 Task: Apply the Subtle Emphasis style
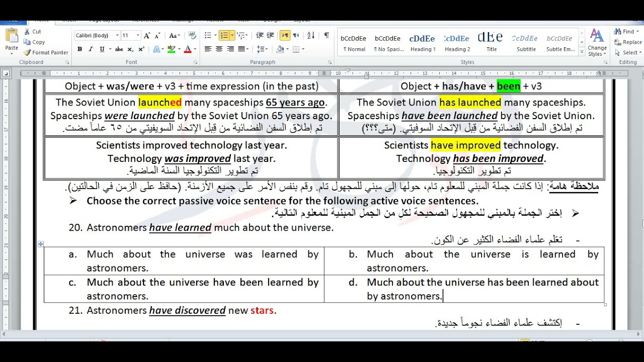(x=560, y=43)
